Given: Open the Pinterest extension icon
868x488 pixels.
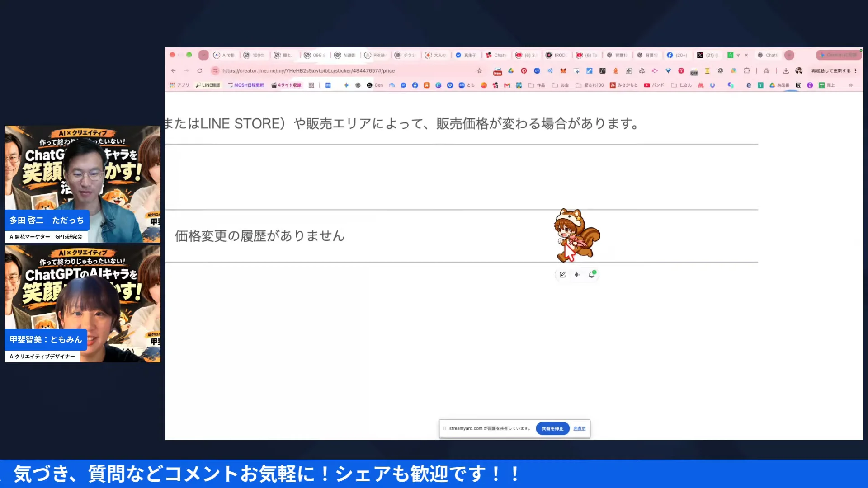Looking at the screenshot, I should (x=524, y=70).
